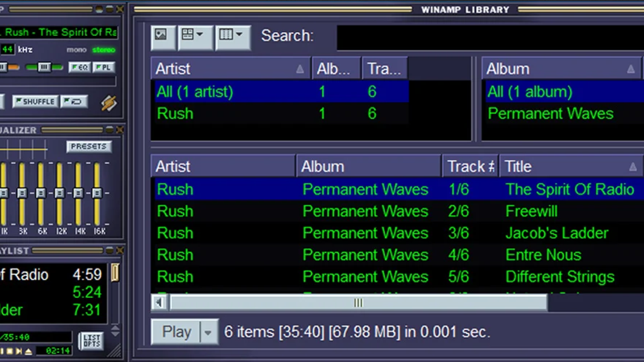Open the library columns layout dropdown
Image resolution: width=644 pixels, height=362 pixels.
(x=233, y=37)
